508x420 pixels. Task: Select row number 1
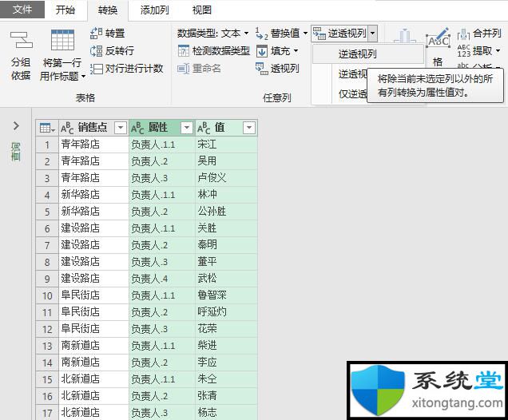click(x=47, y=145)
